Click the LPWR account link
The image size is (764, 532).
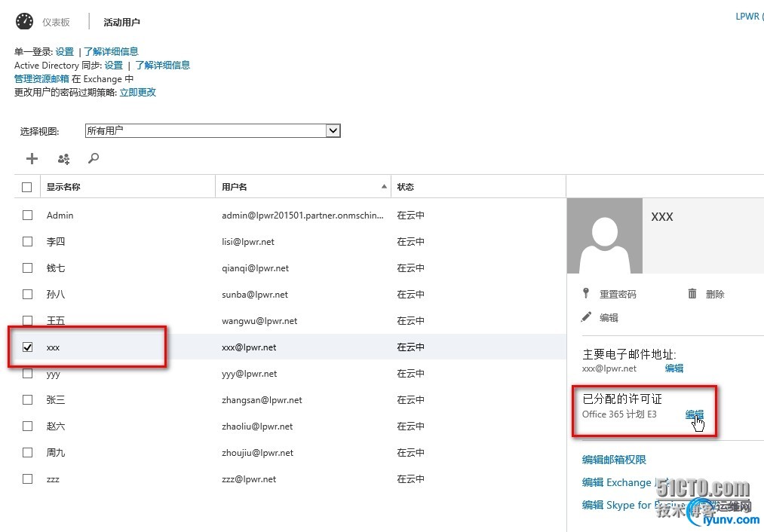click(750, 16)
